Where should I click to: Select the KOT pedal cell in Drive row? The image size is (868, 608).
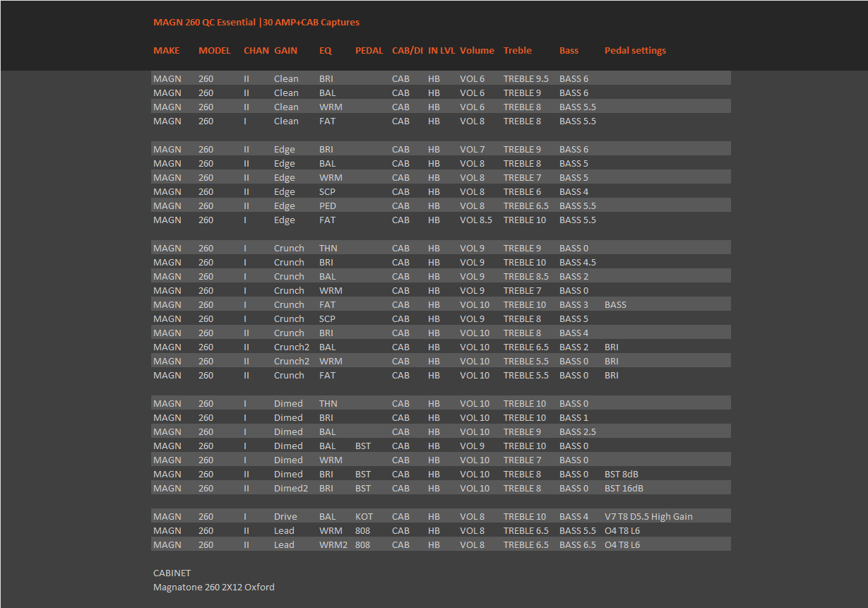pos(364,517)
